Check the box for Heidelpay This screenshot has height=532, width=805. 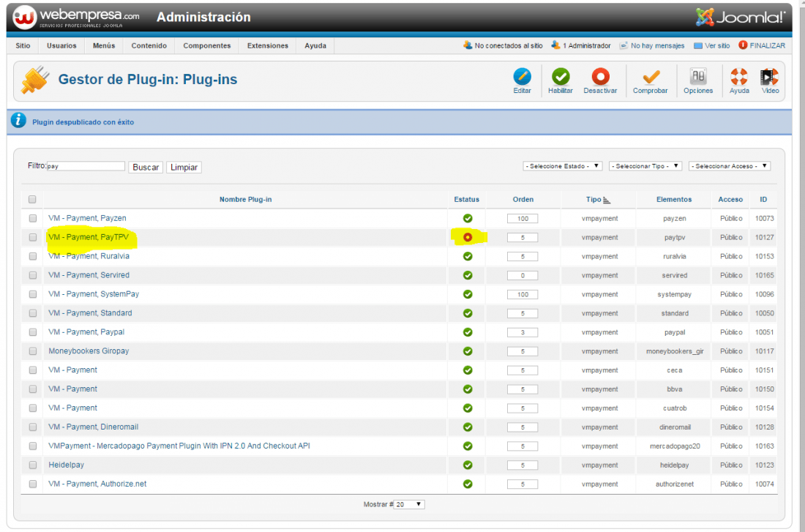pos(33,465)
